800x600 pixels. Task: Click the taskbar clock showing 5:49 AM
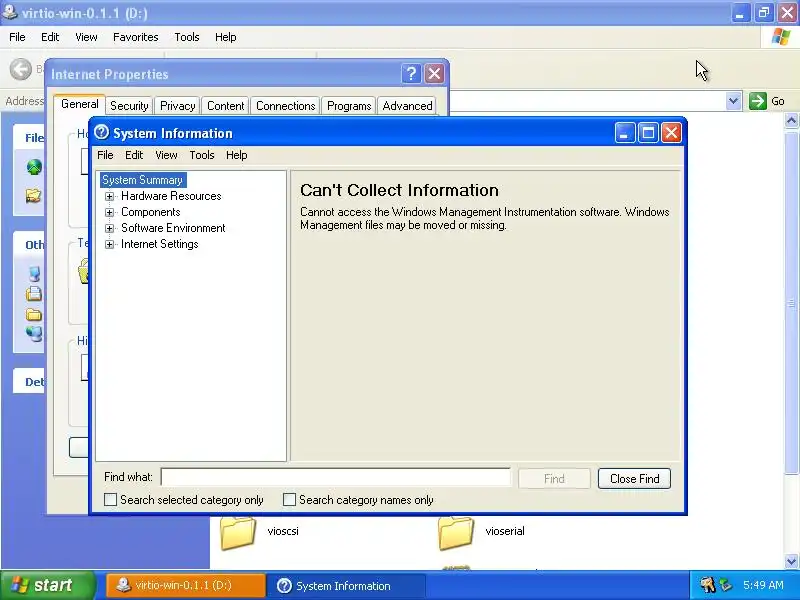[763, 585]
